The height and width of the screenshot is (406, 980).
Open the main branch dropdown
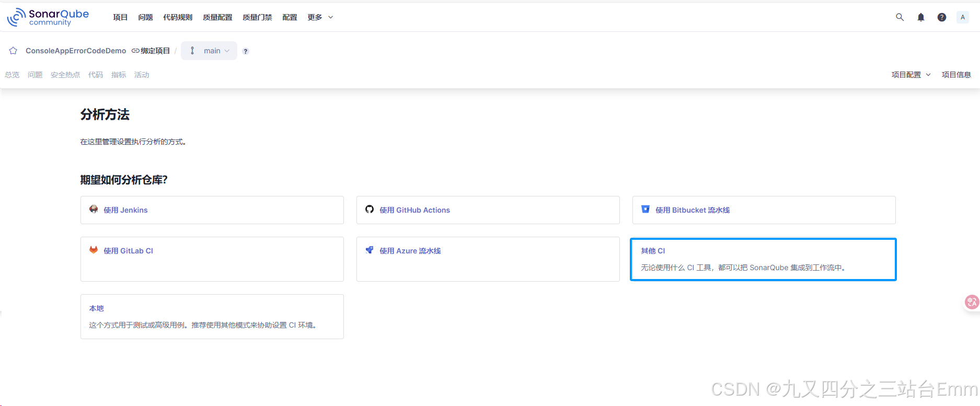pyautogui.click(x=209, y=51)
